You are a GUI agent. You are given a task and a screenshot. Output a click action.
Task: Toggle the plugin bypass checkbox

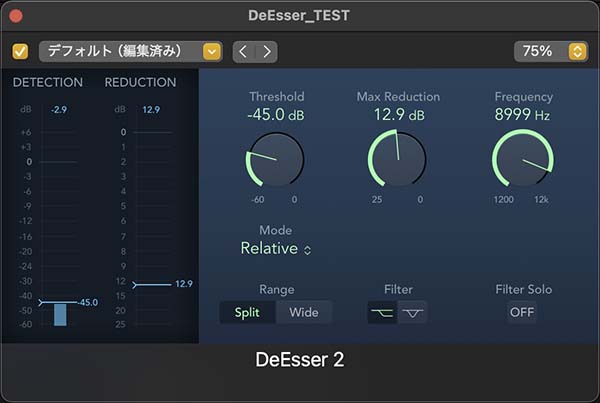20,51
